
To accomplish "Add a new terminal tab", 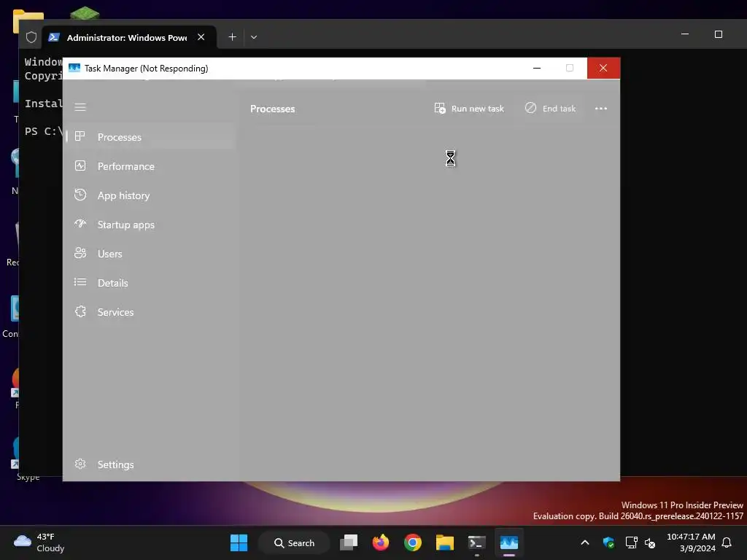I will 232,37.
